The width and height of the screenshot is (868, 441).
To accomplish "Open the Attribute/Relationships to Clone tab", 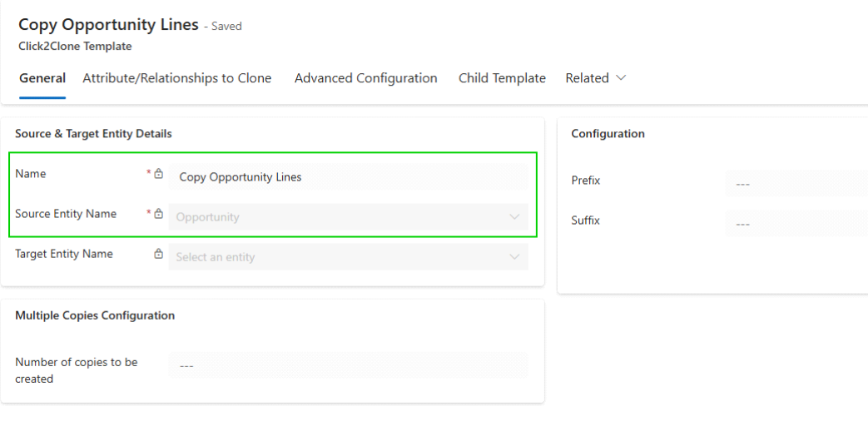I will point(177,78).
